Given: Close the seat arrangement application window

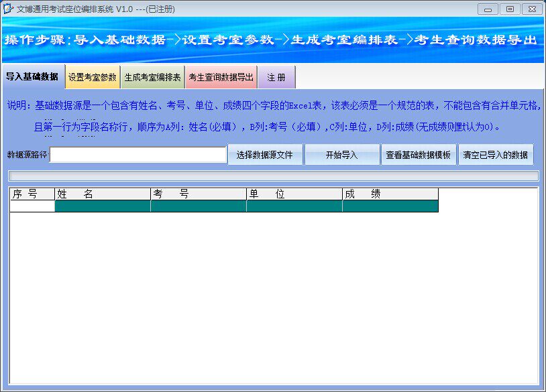Looking at the screenshot, I should point(532,9).
